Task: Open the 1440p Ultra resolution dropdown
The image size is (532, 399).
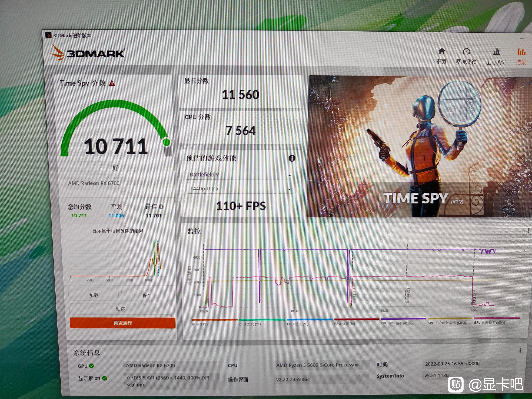Action: click(241, 189)
